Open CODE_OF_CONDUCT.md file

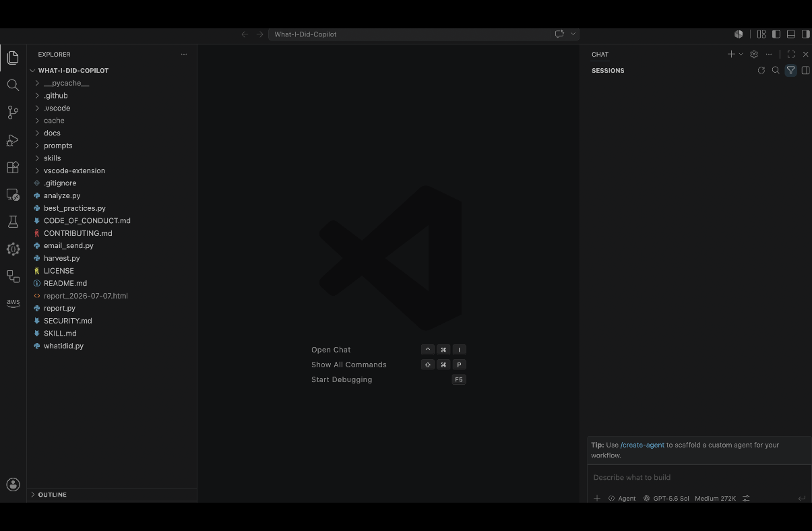(112, 220)
